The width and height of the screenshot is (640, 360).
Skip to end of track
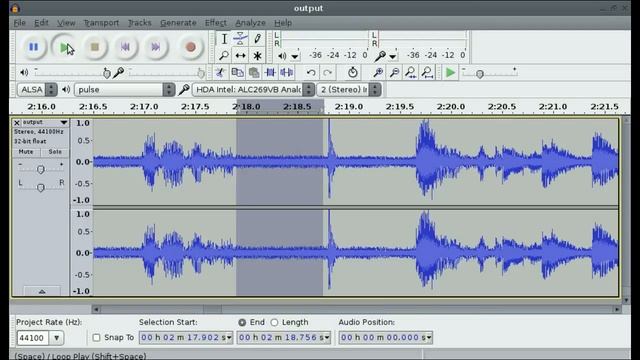[x=156, y=47]
